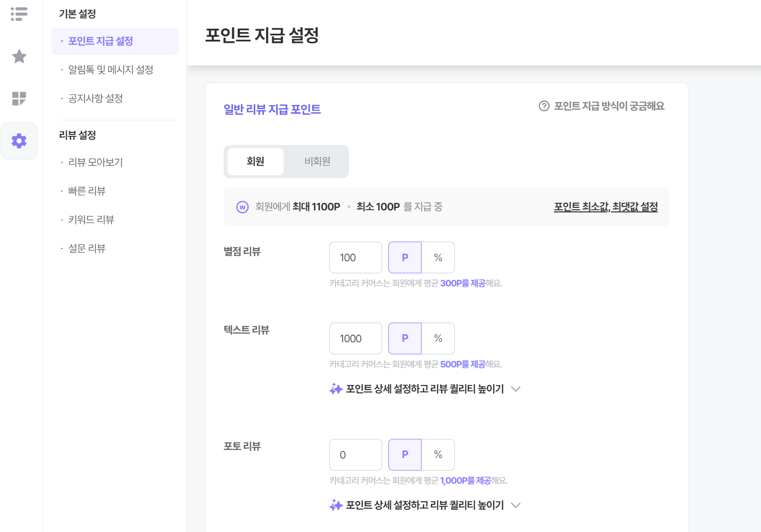Click the W point icon in info bar
This screenshot has height=532, width=761.
(x=243, y=207)
